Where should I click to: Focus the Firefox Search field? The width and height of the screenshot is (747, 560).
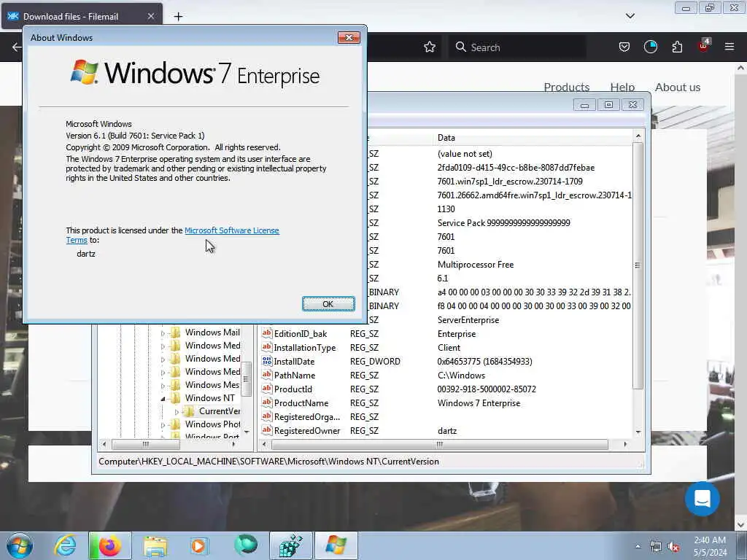pyautogui.click(x=517, y=47)
